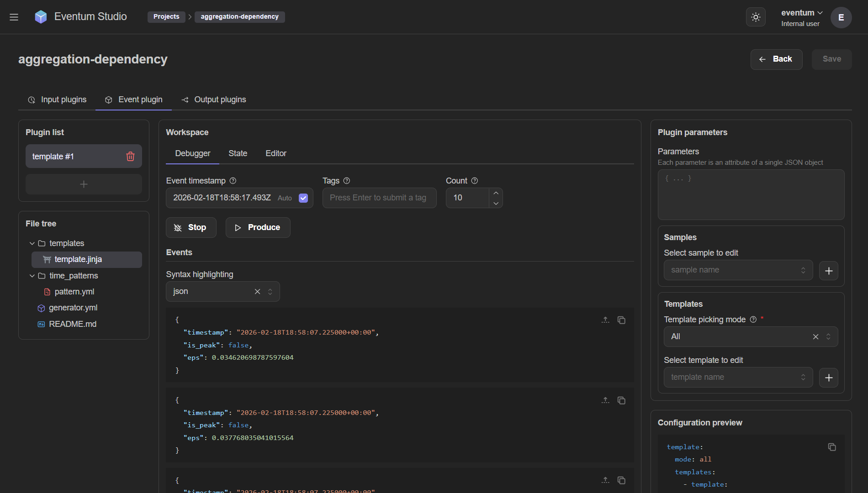Open the Editor workspace tab
The height and width of the screenshot is (493, 868).
(x=276, y=153)
